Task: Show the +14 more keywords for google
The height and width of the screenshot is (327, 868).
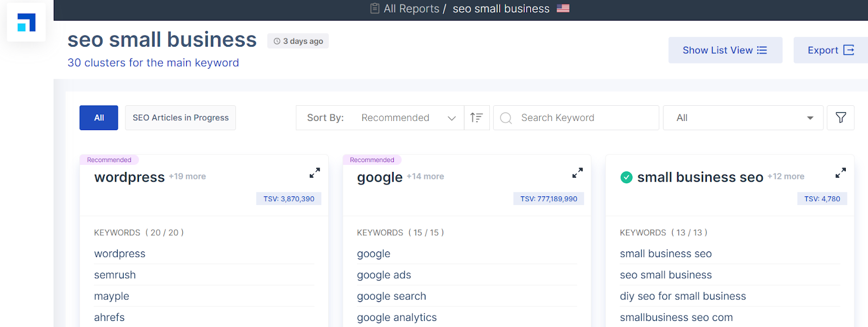Action: (425, 177)
